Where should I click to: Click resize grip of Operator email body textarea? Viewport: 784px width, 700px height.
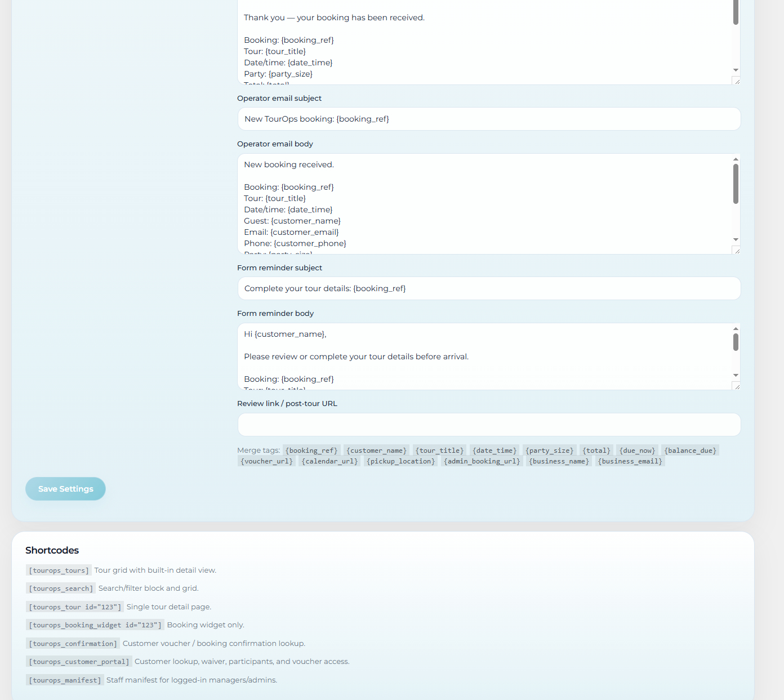(736, 250)
